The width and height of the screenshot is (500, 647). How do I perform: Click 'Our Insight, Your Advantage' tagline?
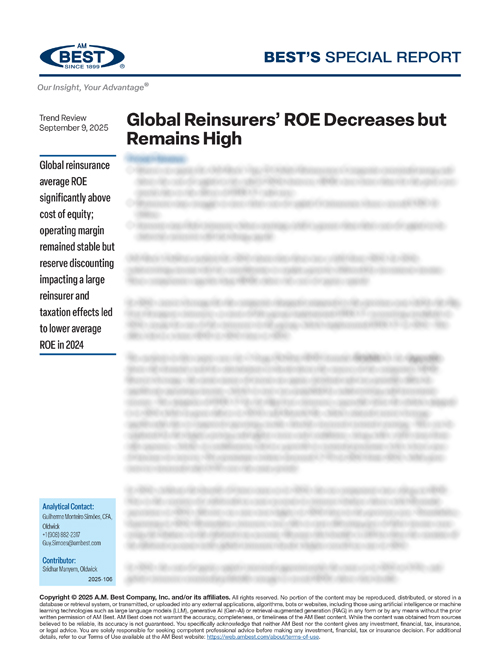point(93,87)
